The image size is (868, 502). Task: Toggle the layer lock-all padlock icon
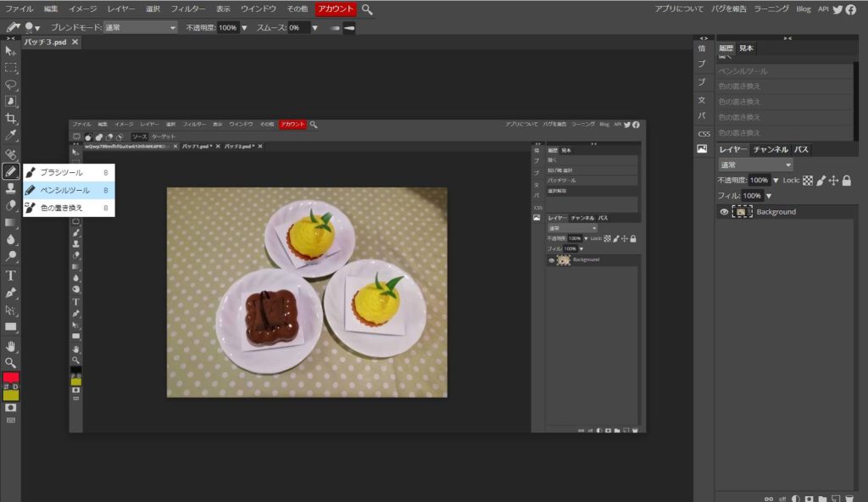(x=846, y=181)
